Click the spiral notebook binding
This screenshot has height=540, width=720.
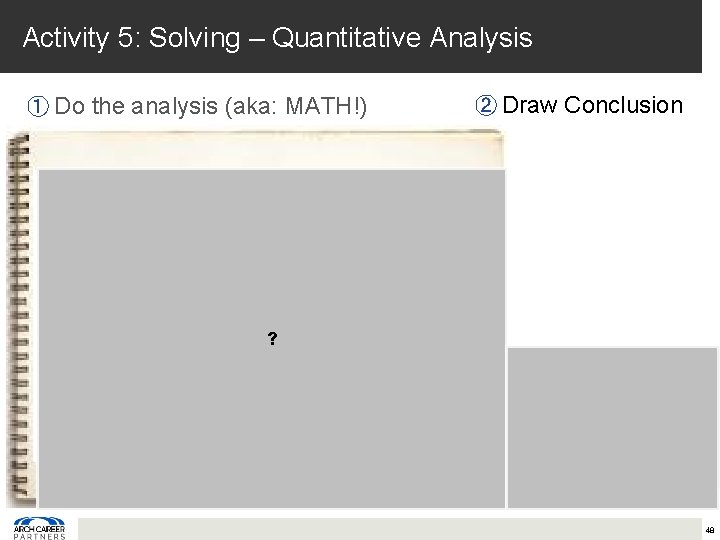click(19, 320)
